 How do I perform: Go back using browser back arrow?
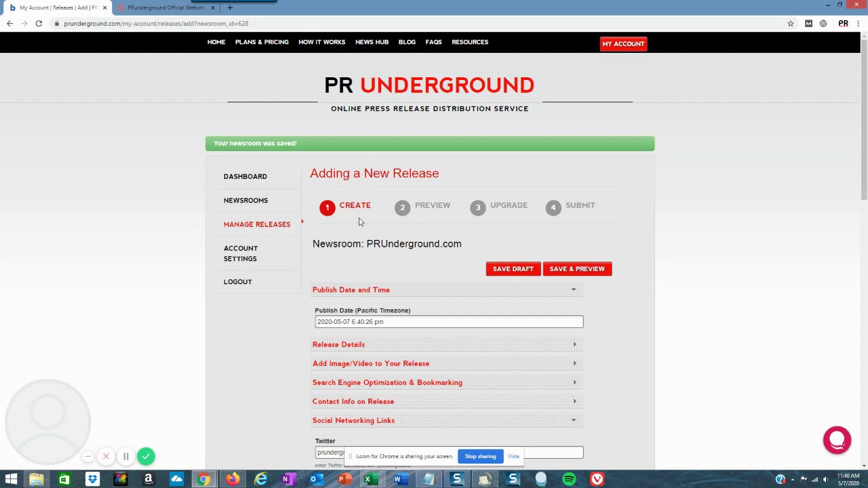pos(9,23)
